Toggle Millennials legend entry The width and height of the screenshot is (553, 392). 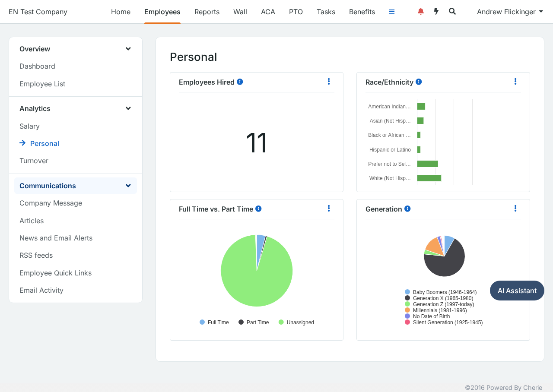coord(436,310)
